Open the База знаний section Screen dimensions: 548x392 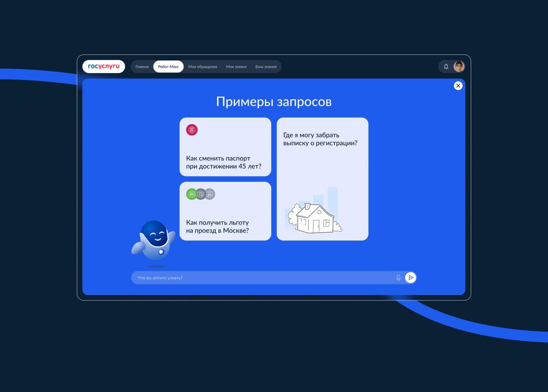click(267, 66)
